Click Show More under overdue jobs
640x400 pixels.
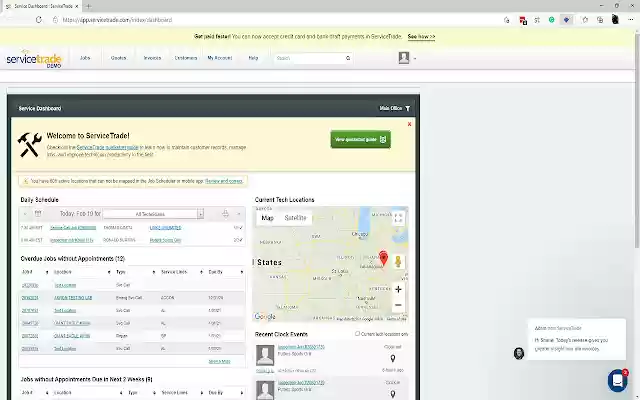click(x=220, y=362)
